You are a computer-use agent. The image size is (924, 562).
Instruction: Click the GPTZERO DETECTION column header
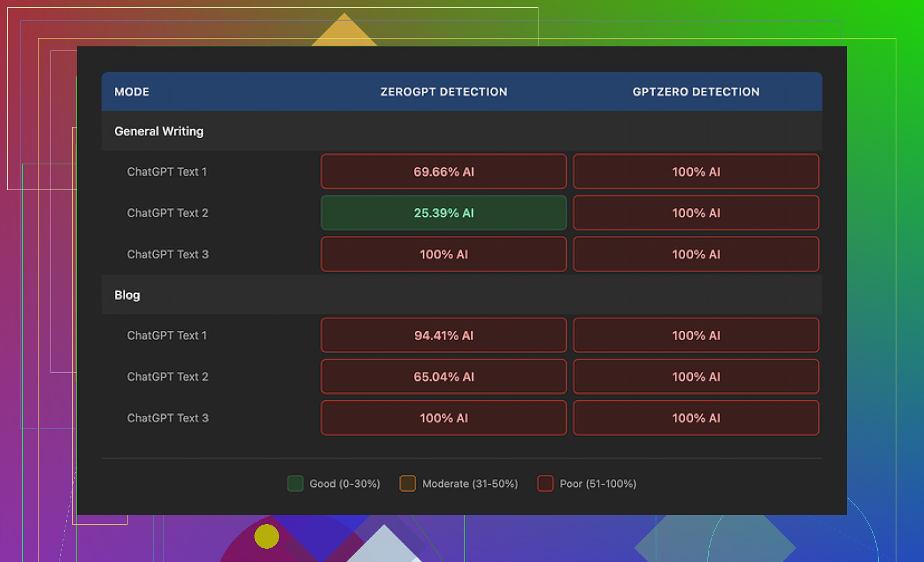(695, 91)
